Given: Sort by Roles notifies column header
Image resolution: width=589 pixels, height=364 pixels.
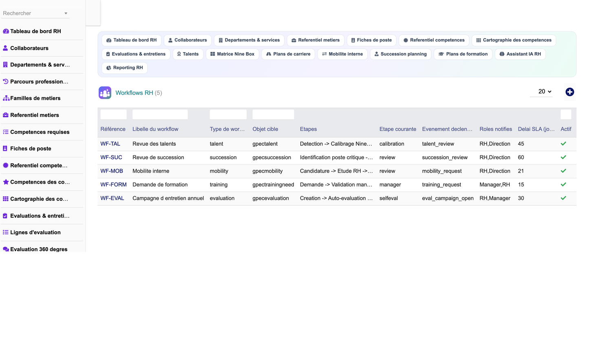Looking at the screenshot, I should (496, 129).
